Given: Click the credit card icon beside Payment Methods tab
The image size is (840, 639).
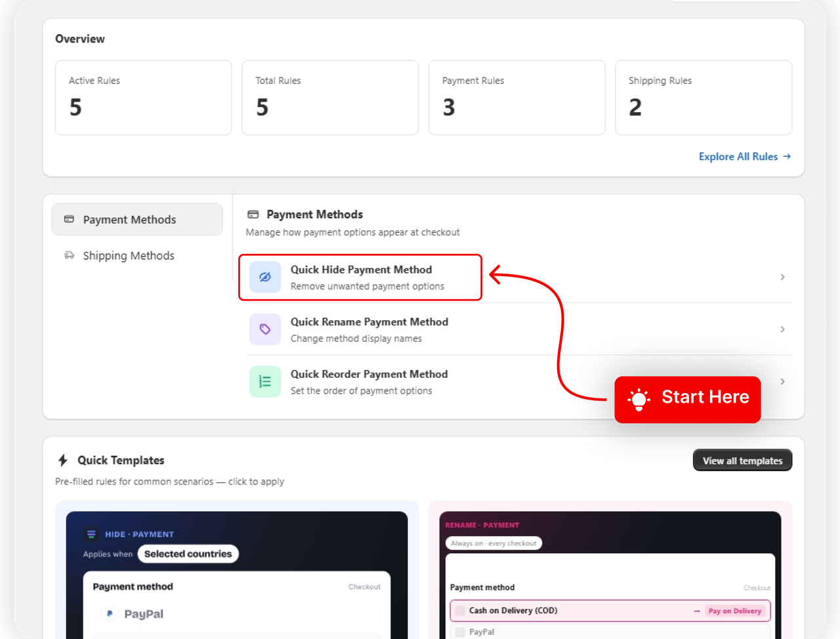Looking at the screenshot, I should pos(69,219).
